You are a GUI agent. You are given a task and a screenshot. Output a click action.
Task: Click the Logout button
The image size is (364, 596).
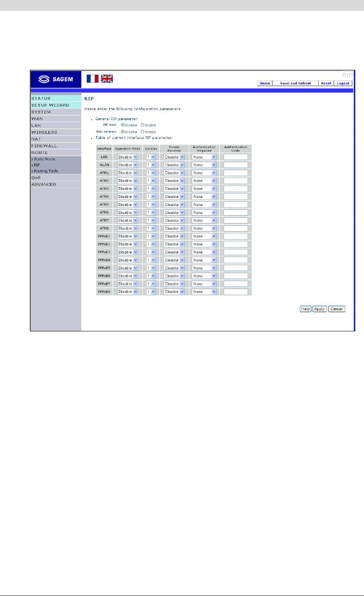tap(343, 83)
